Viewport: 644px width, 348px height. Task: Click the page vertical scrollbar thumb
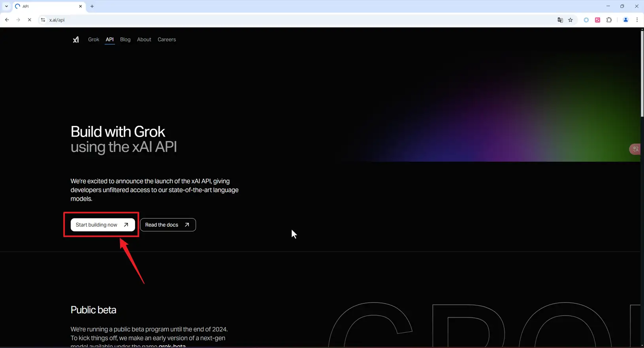click(x=642, y=73)
